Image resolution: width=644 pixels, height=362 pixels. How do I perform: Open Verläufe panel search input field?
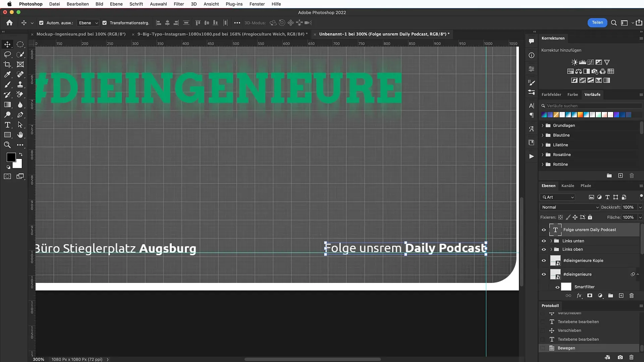click(x=590, y=105)
